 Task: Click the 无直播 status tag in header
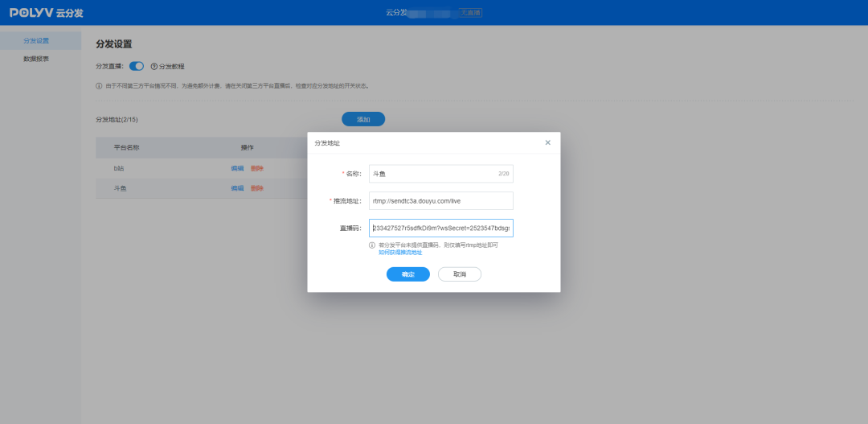pyautogui.click(x=470, y=13)
